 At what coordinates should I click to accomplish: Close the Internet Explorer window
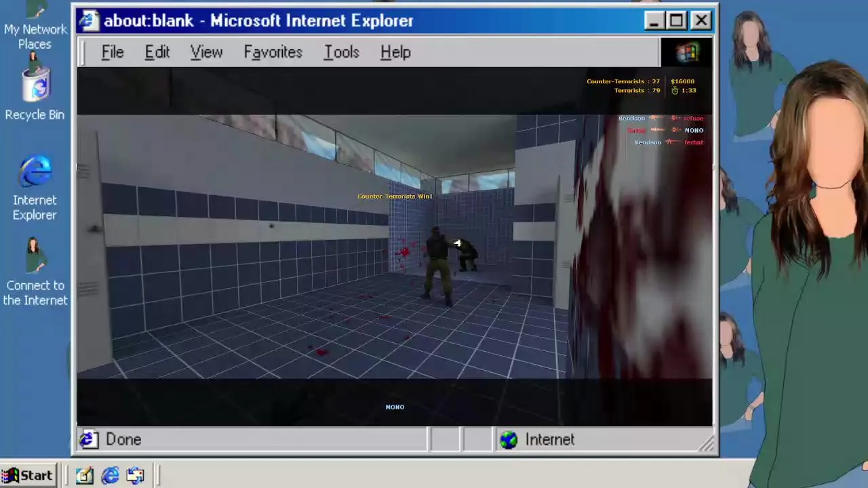[x=701, y=21]
